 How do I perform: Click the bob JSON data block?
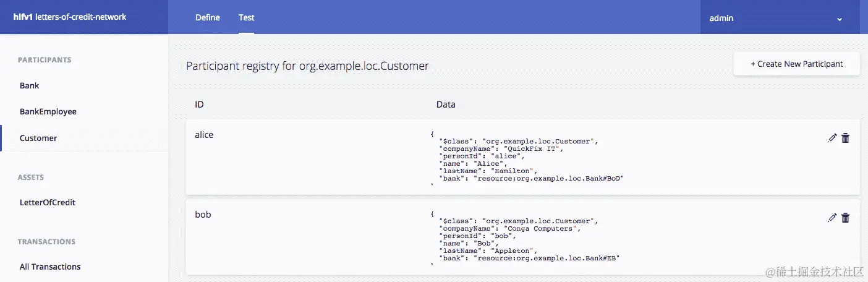pyautogui.click(x=525, y=239)
